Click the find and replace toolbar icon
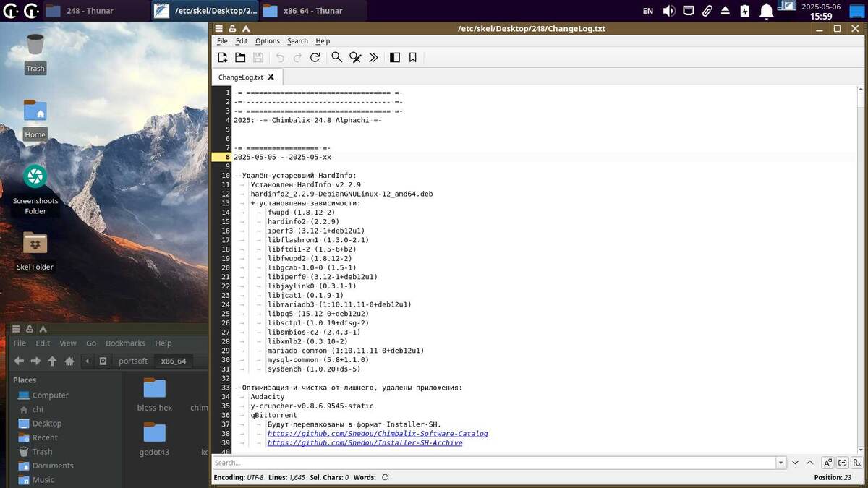868x488 pixels. click(355, 57)
